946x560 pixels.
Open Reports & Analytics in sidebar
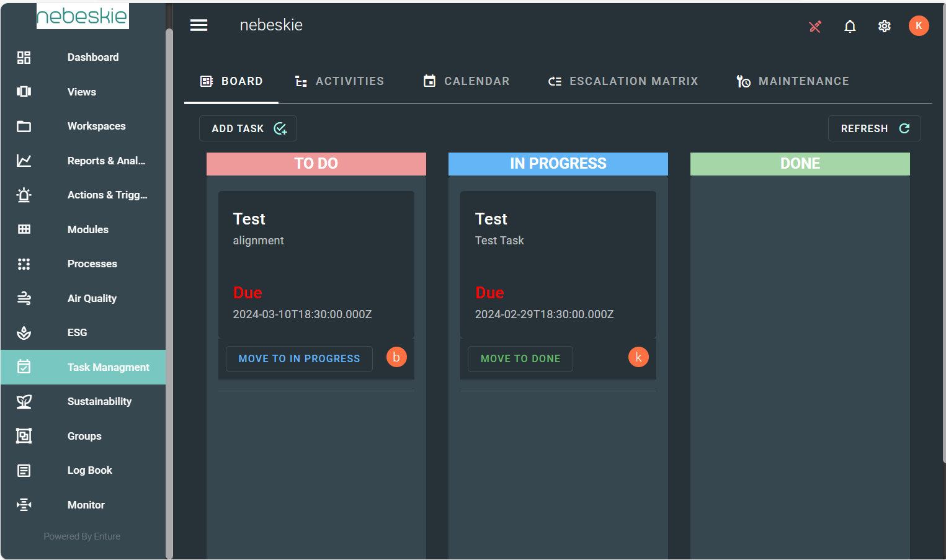(106, 161)
